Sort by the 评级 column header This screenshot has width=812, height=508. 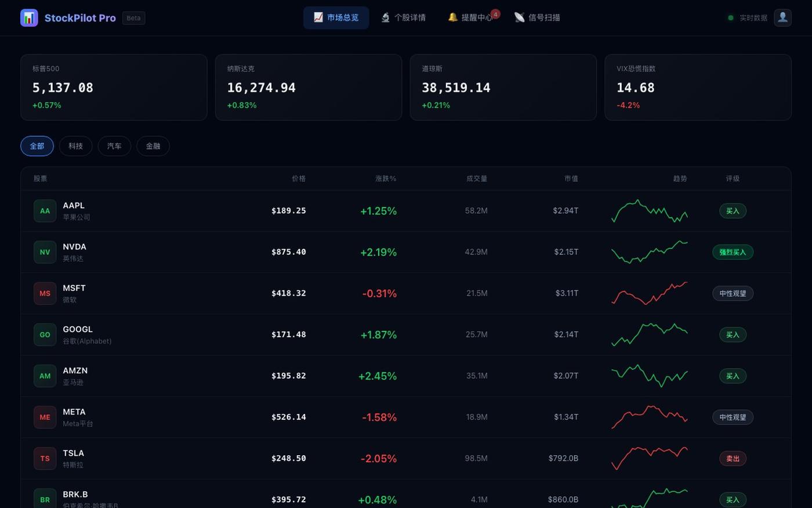click(733, 179)
